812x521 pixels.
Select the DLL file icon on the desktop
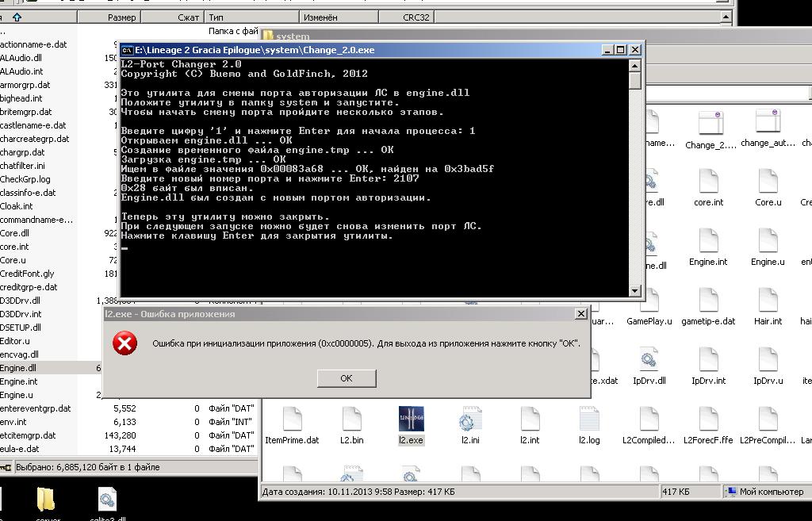coord(107,500)
